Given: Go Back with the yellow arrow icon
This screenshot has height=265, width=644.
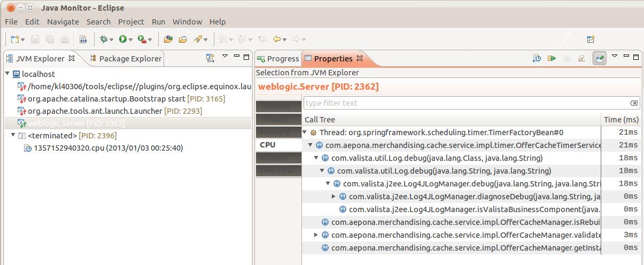Looking at the screenshot, I should pos(277,39).
